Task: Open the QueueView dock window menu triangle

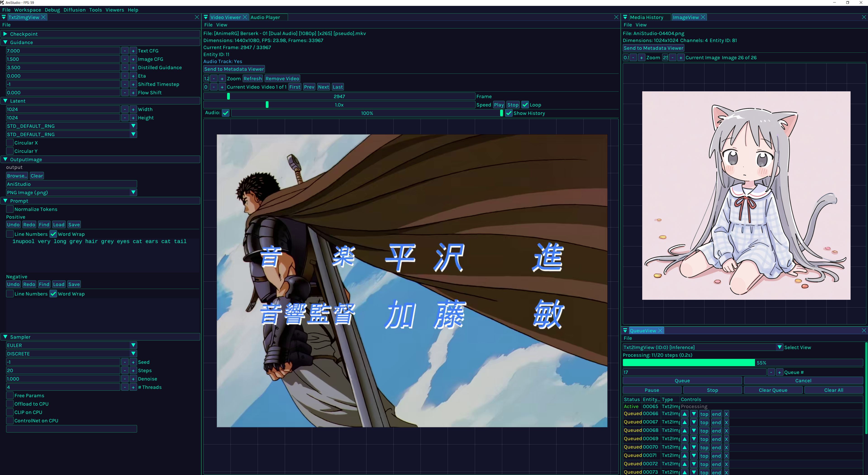Action: point(625,331)
